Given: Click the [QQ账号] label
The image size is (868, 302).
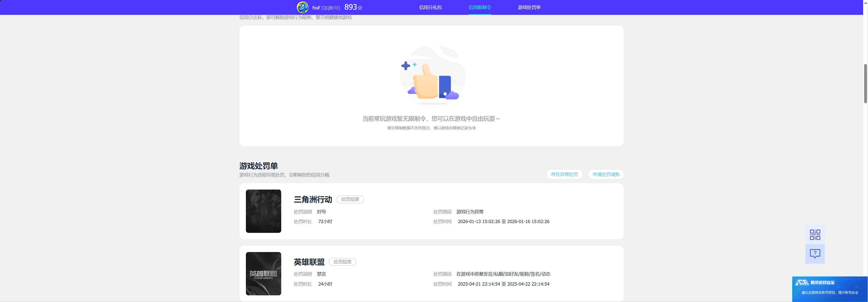Looking at the screenshot, I should [x=330, y=7].
